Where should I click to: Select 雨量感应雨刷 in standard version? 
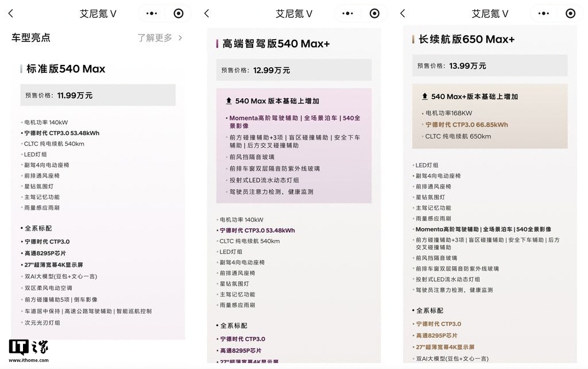pos(41,207)
